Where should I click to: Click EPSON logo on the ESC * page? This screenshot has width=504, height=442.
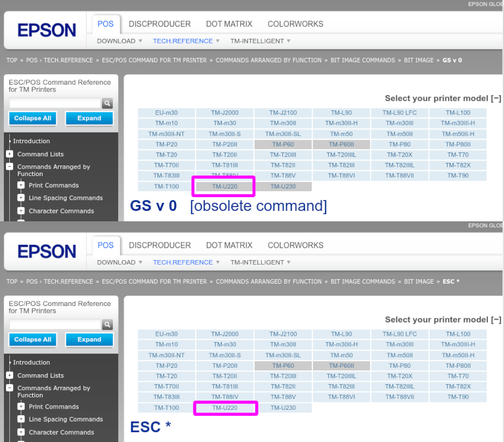coord(47,252)
